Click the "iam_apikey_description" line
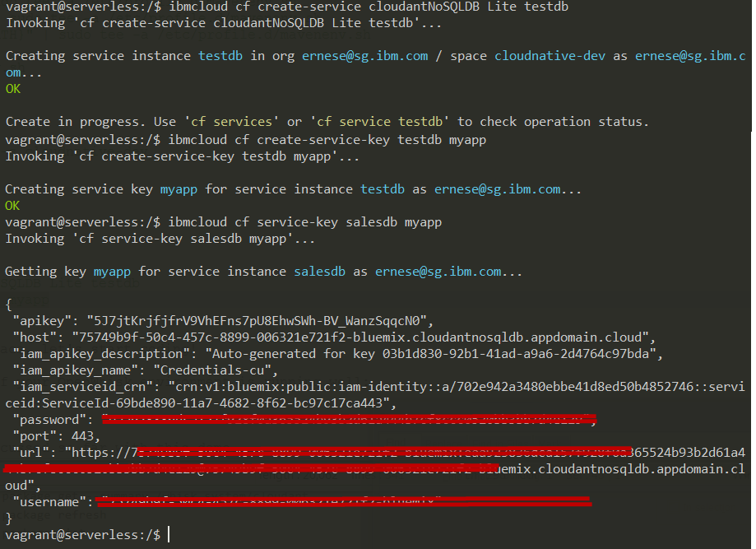 click(x=338, y=354)
